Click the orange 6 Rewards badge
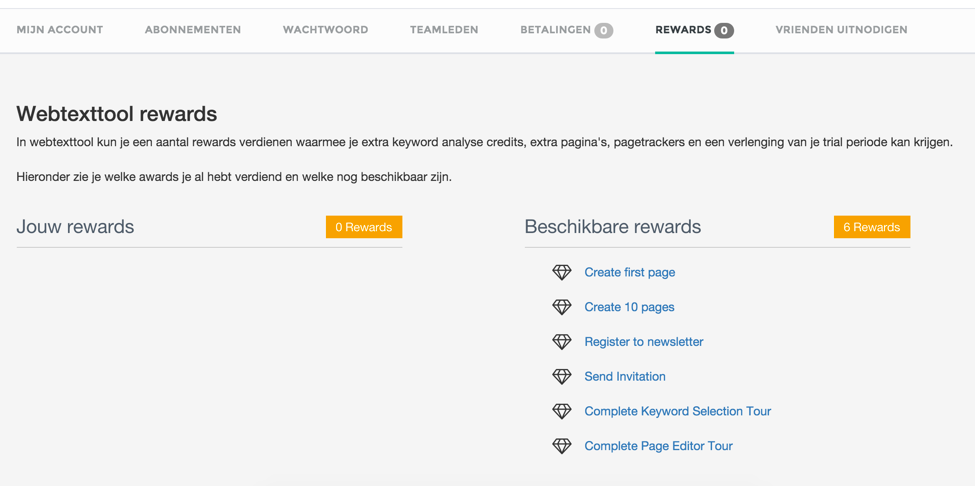This screenshot has width=975, height=486. (871, 227)
